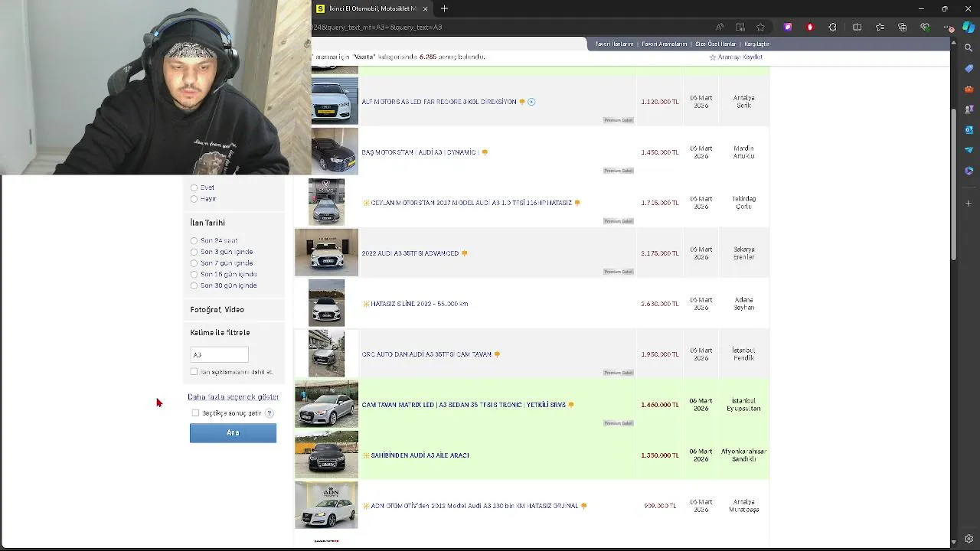Select Son 24 saat date filter
The image size is (980, 551).
click(194, 240)
